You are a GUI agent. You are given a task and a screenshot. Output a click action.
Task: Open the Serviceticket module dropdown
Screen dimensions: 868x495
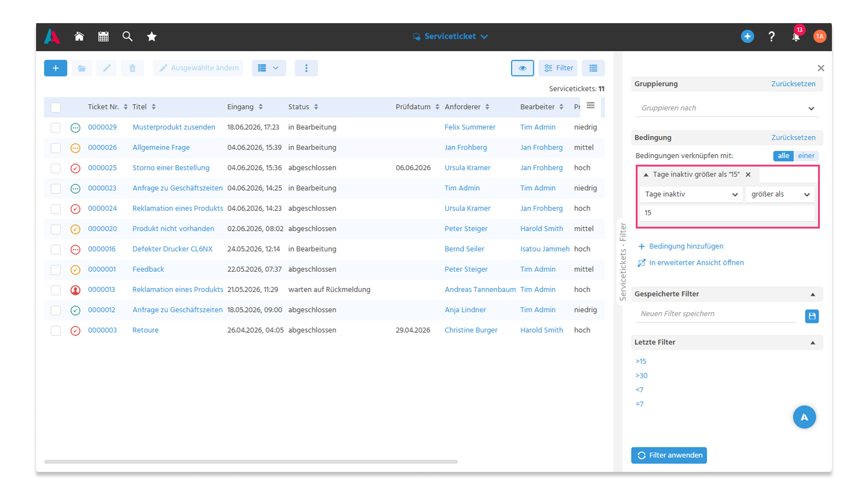click(x=450, y=36)
